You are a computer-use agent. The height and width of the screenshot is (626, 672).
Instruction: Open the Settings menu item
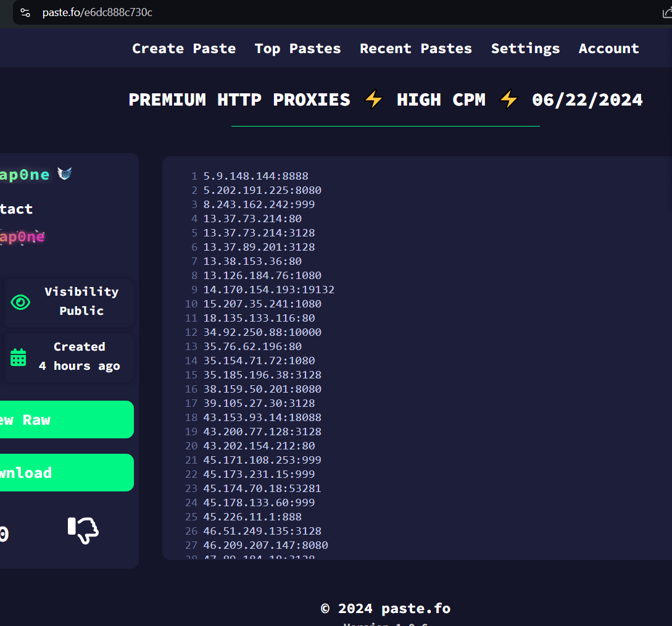click(x=525, y=48)
